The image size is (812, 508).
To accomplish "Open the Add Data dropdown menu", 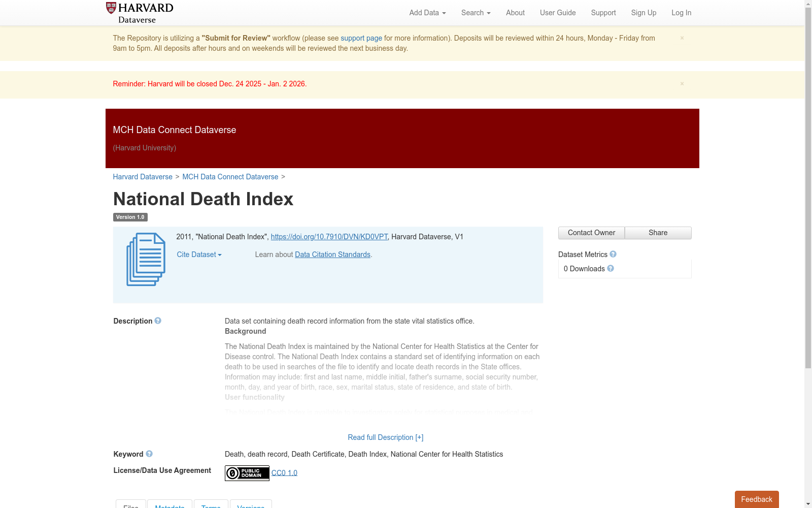I will (x=427, y=13).
